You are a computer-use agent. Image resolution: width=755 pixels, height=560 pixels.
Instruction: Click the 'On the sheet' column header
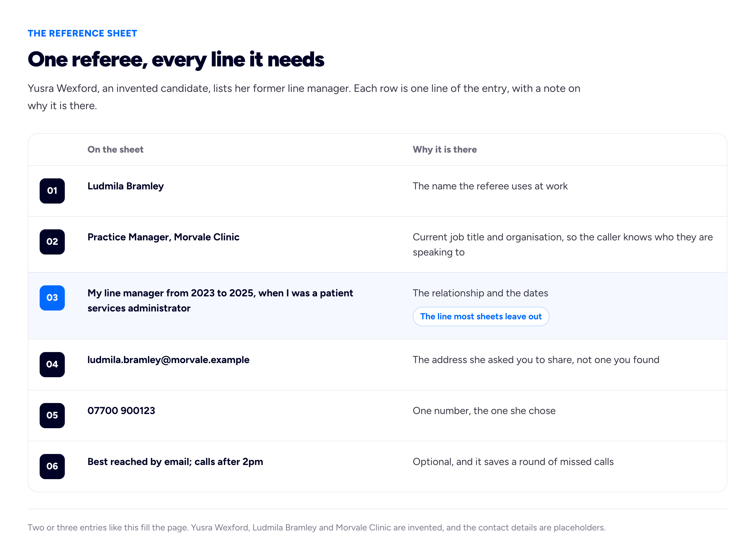pos(115,149)
